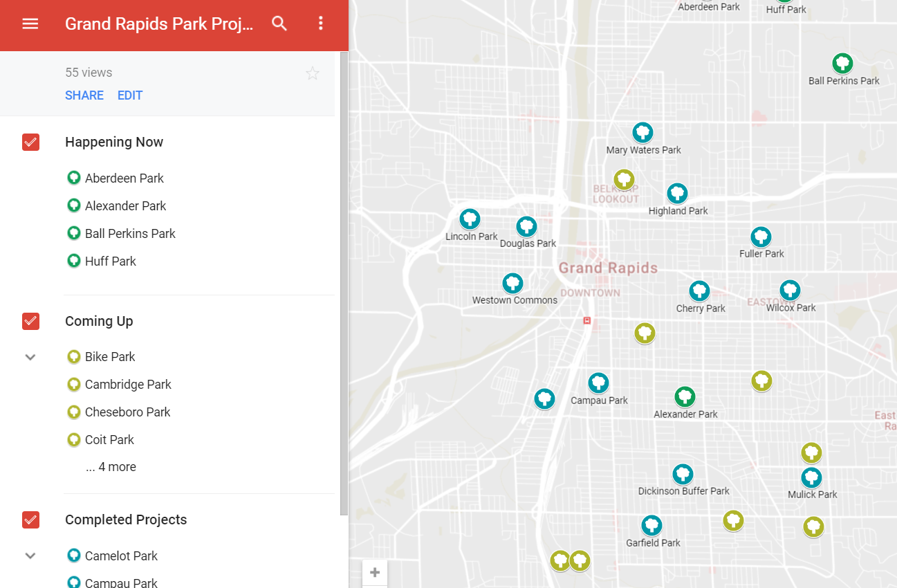The height and width of the screenshot is (588, 897).
Task: Click the Garfield Park marker on the map
Action: (x=651, y=525)
